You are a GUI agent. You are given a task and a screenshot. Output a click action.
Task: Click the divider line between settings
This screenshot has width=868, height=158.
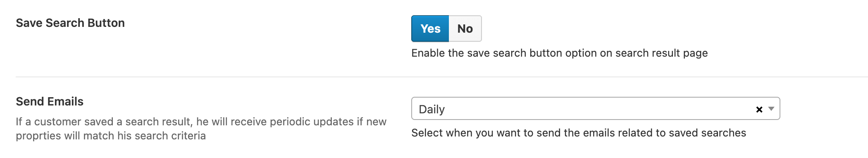pyautogui.click(x=441, y=77)
